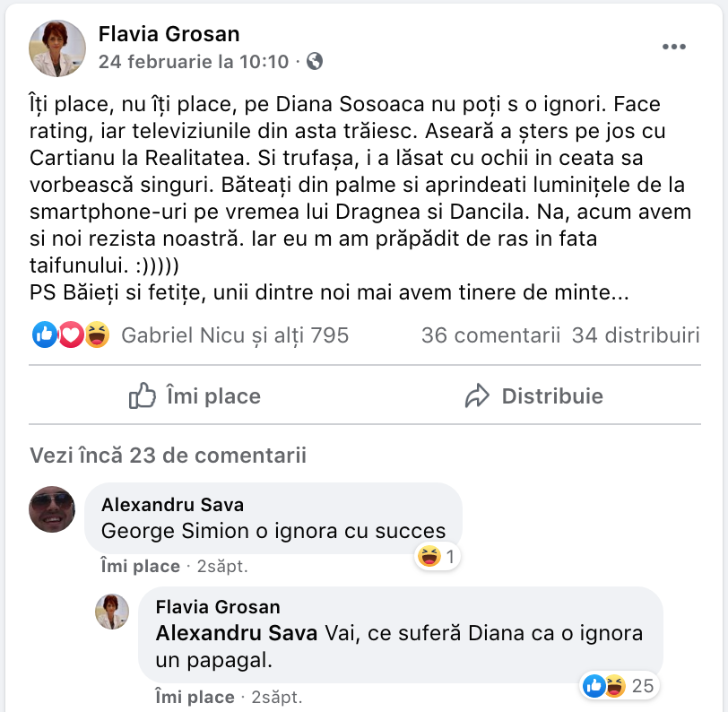Open reactions count 25 on Flavia's reply

[x=642, y=687]
